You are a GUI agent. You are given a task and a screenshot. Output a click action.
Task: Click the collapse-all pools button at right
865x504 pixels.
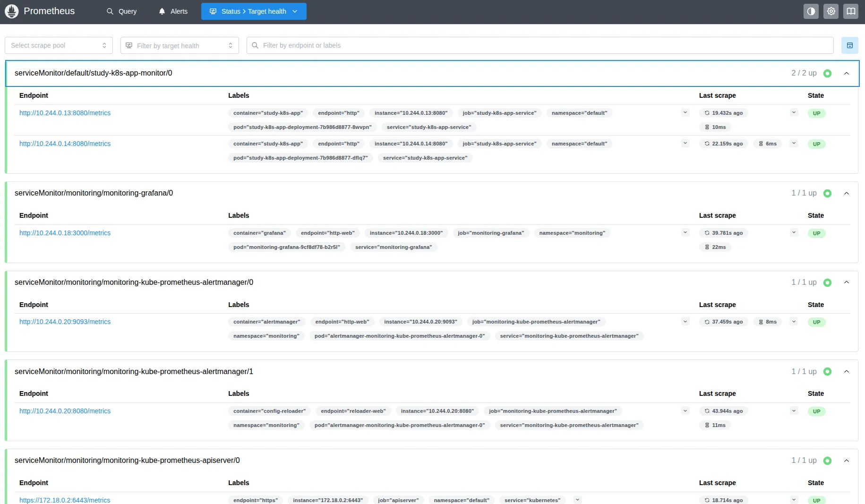[x=850, y=45]
